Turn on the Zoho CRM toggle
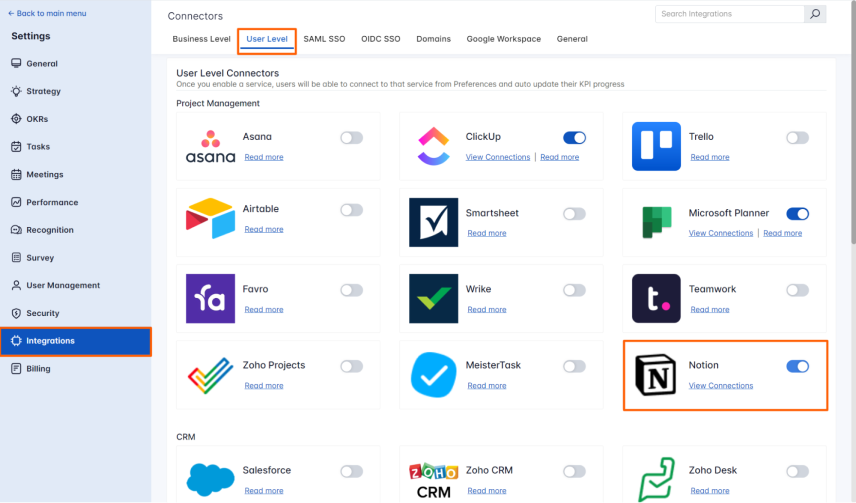Viewport: 856px width, 503px height. 574,471
